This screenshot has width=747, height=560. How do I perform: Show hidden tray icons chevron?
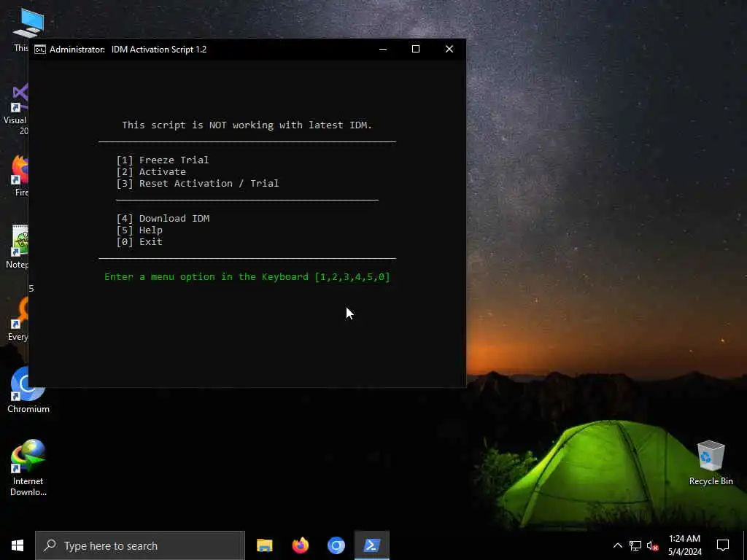617,545
